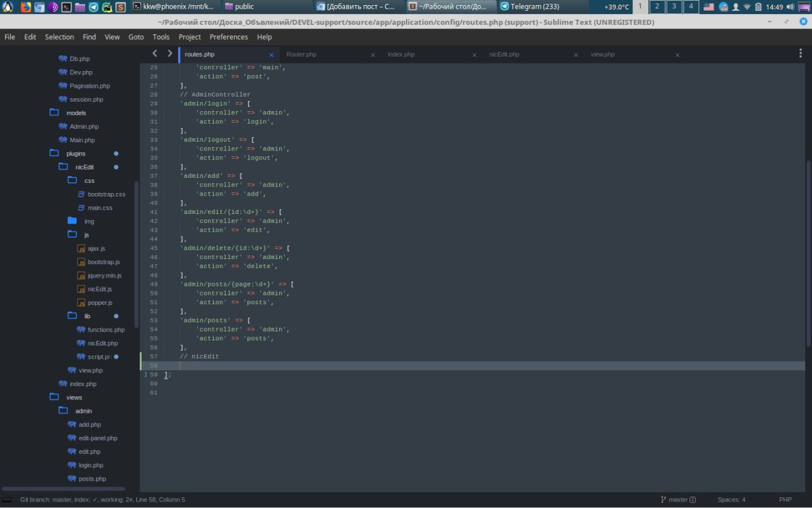
Task: Go forward with the tab history right arrow
Action: [x=169, y=54]
